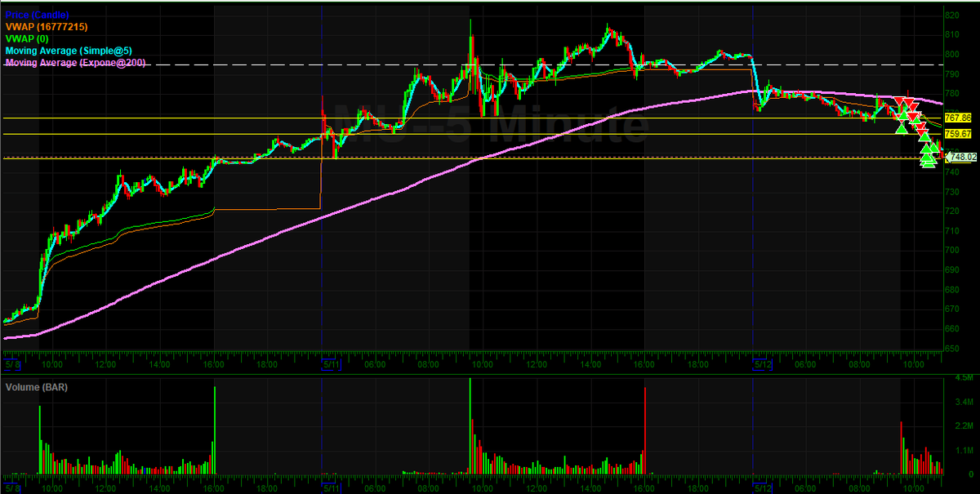Click the 767.86 yellow price tag
Viewport: 980px width, 494px height.
coord(957,118)
